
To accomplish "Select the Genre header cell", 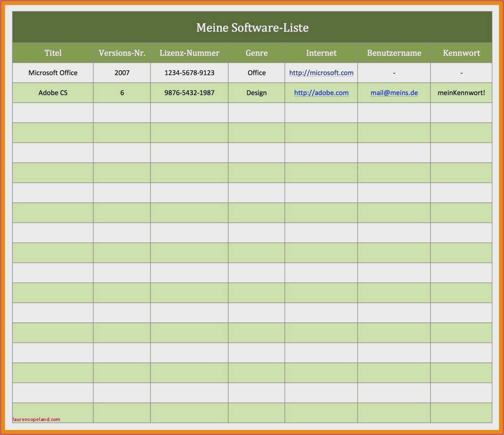I will click(256, 53).
